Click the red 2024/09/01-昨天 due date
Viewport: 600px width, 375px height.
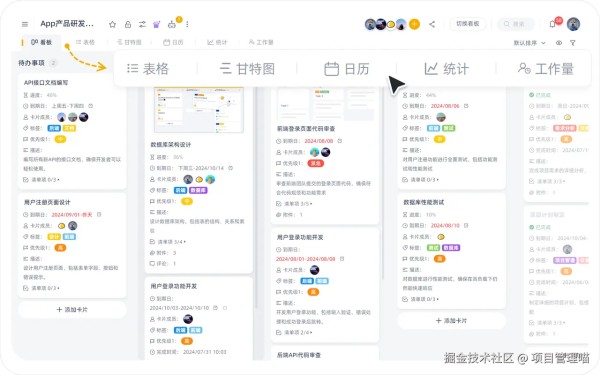pos(72,215)
